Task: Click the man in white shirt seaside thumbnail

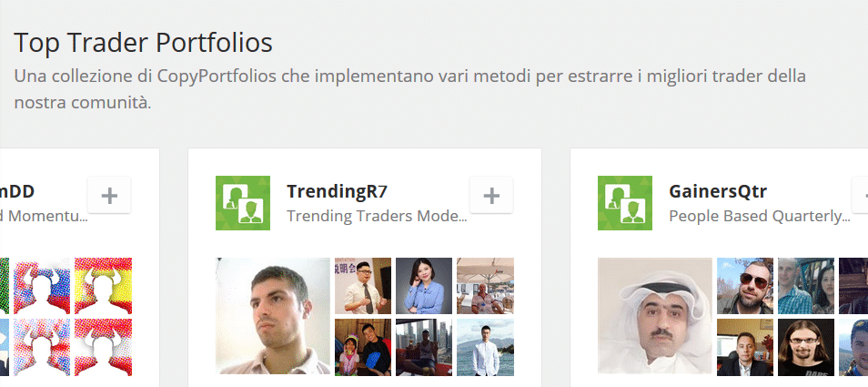Action: (486, 347)
